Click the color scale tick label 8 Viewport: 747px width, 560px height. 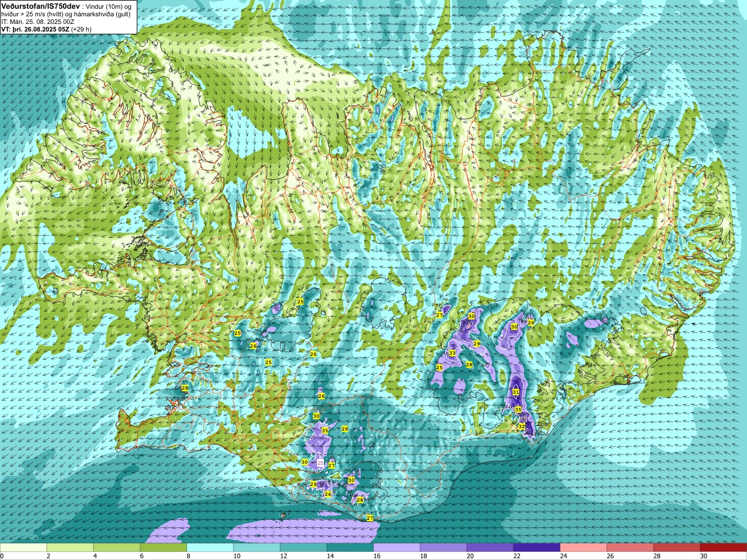(189, 556)
